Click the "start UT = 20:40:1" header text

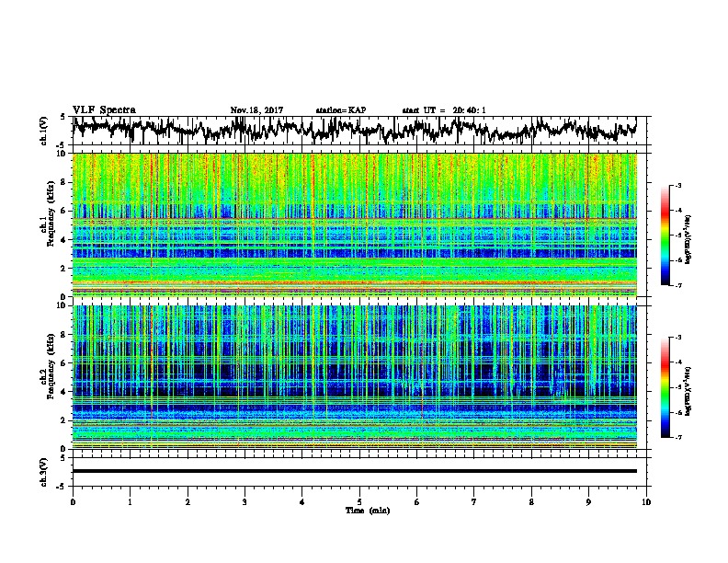[x=444, y=110]
